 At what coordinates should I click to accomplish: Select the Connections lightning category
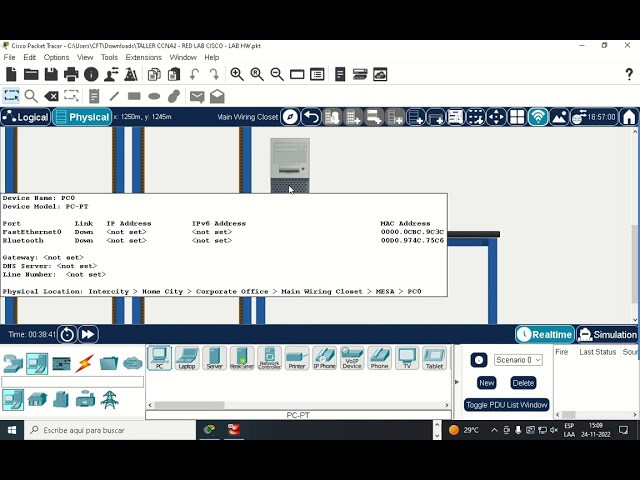coord(85,363)
